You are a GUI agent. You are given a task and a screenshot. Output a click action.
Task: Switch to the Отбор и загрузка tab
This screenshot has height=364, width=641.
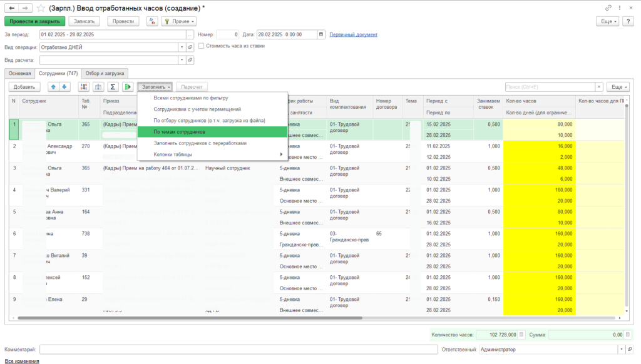(105, 73)
